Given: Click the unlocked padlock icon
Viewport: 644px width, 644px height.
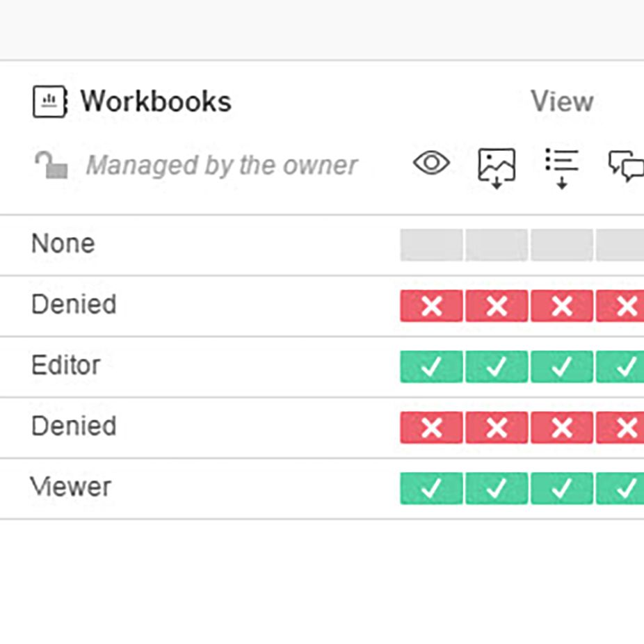Looking at the screenshot, I should [51, 165].
